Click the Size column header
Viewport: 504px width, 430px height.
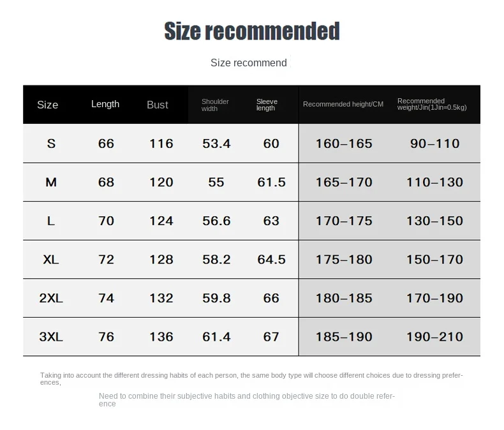pyautogui.click(x=48, y=105)
